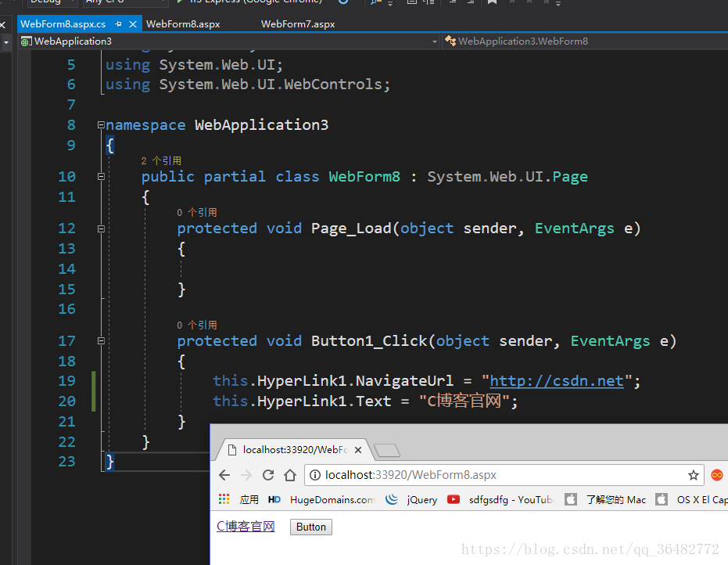Close the localhost:33920 Chrome tab
The width and height of the screenshot is (728, 565).
358,450
